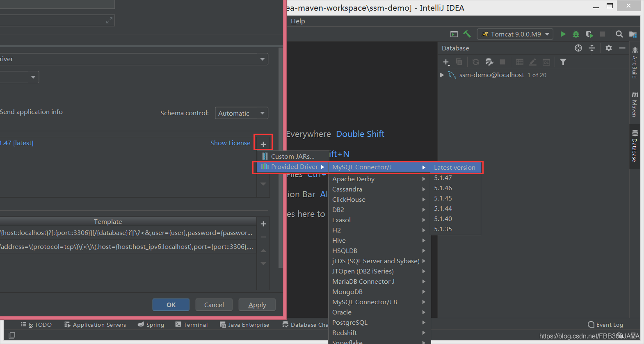Expand ClickHouse submenu
The image size is (644, 344).
(379, 200)
